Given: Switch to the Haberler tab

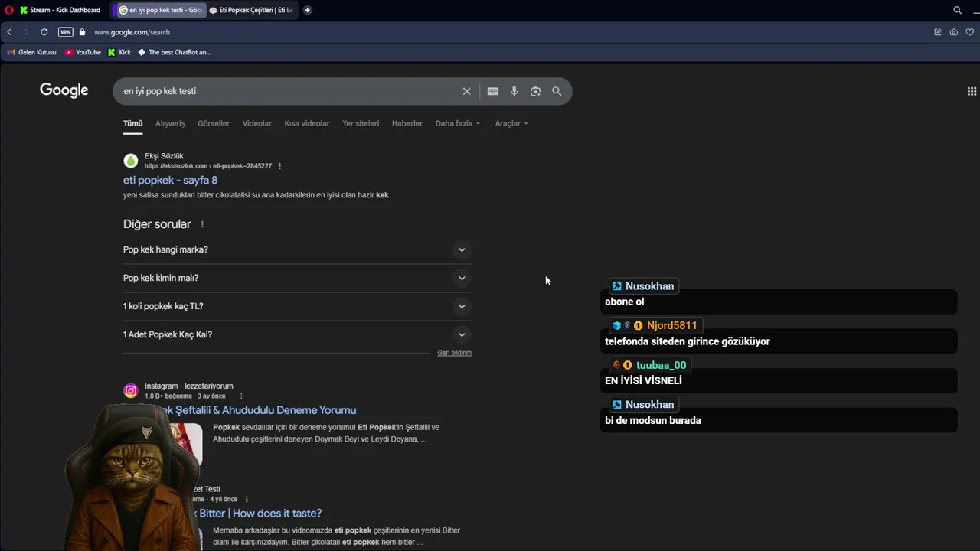Looking at the screenshot, I should tap(407, 123).
